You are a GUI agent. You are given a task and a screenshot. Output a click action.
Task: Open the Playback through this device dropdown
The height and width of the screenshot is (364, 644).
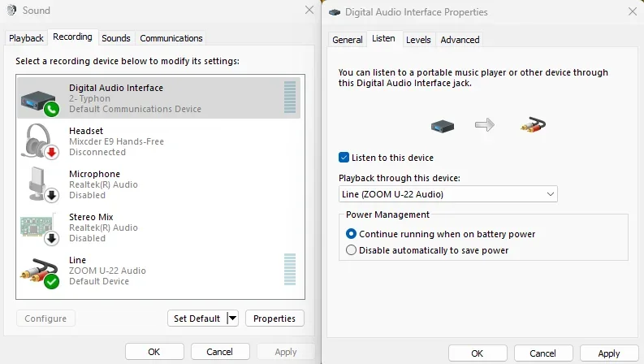pyautogui.click(x=447, y=194)
